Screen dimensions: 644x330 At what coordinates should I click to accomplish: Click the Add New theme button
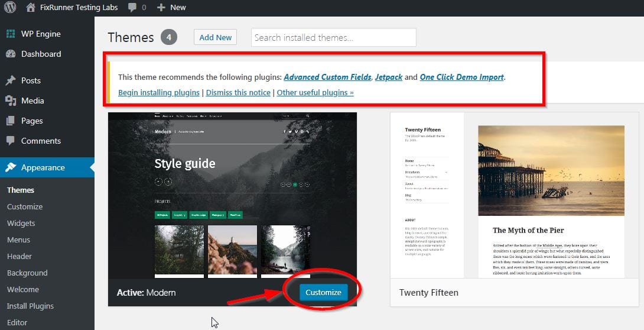[x=215, y=37]
